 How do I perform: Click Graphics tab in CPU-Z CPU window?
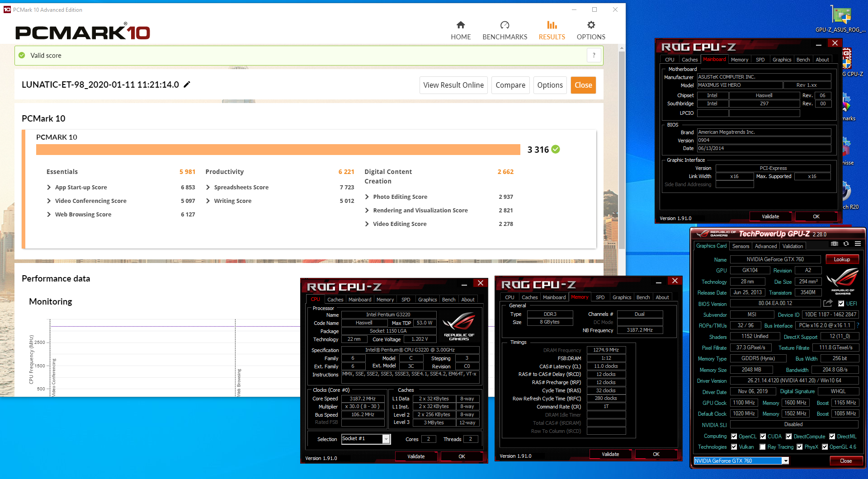click(427, 300)
